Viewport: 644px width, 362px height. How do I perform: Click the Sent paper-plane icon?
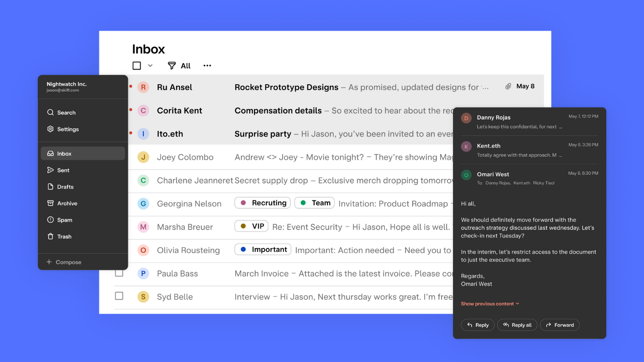click(x=50, y=170)
